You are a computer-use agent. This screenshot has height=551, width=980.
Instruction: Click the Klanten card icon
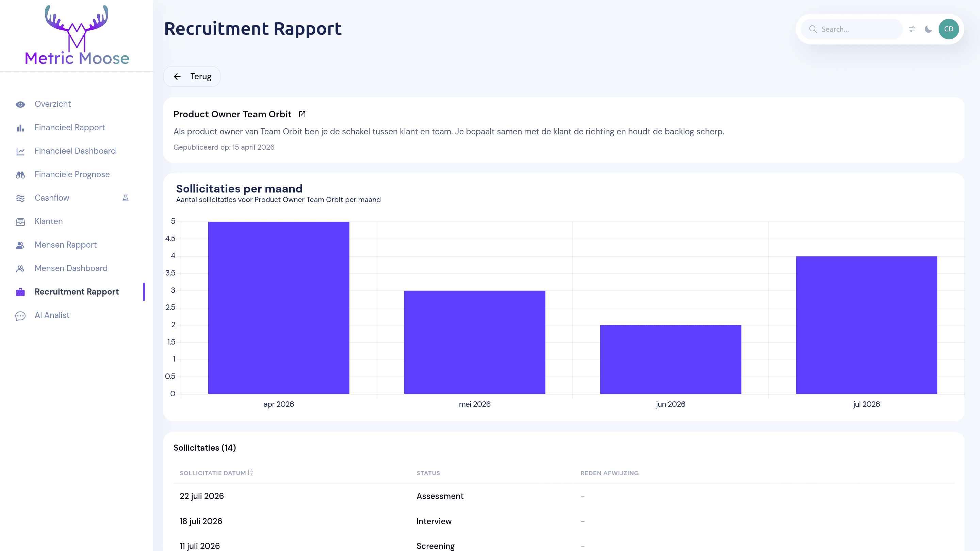coord(20,222)
